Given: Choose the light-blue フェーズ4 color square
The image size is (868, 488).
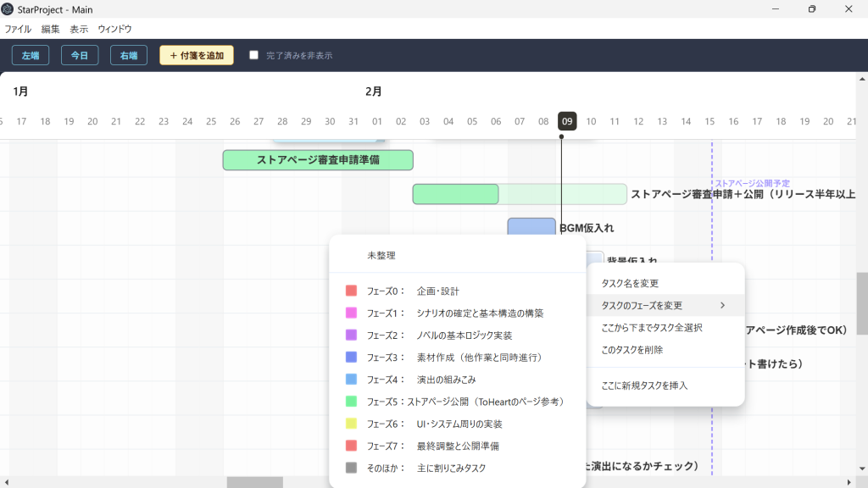Looking at the screenshot, I should 351,379.
